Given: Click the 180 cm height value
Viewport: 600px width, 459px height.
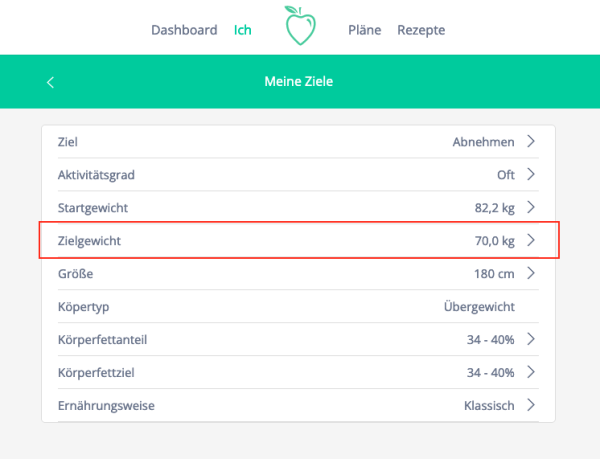Looking at the screenshot, I should 494,273.
